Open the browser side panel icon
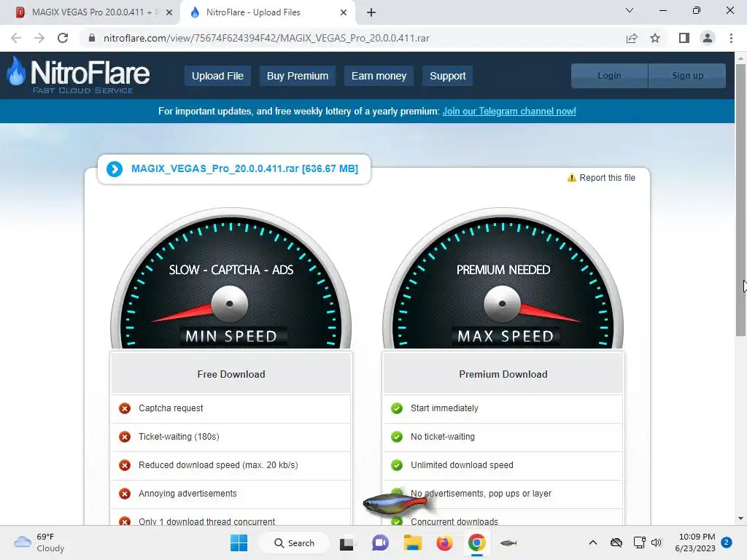Screen dimensions: 747x560 point(684,38)
